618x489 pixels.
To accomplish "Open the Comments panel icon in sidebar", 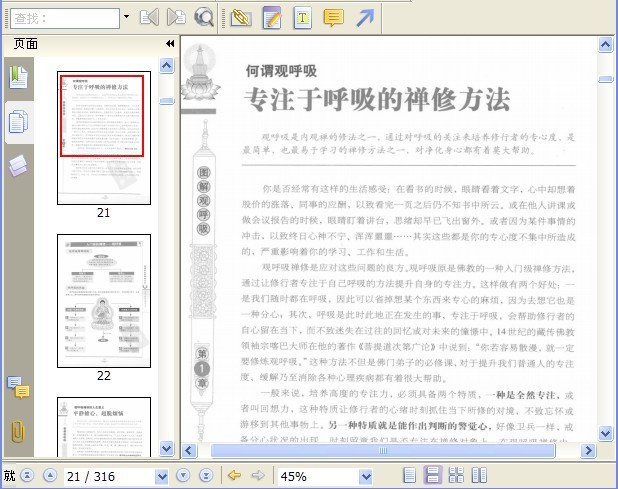I will point(18,387).
